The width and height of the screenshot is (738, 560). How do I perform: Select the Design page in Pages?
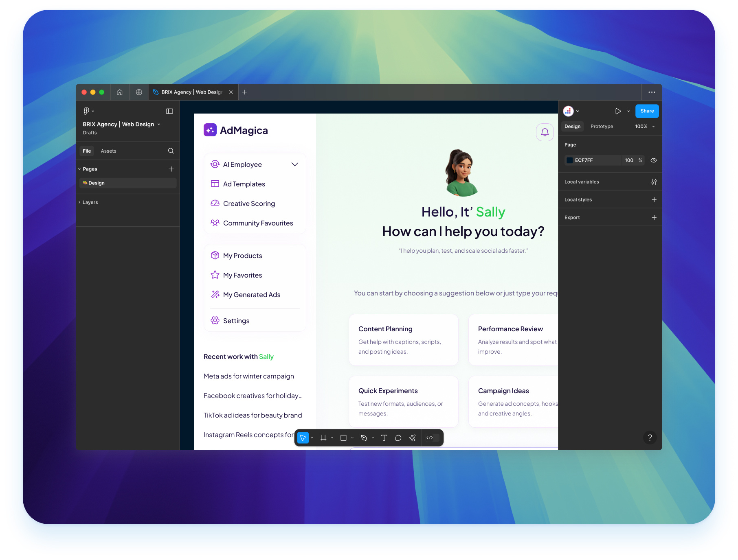[128, 183]
